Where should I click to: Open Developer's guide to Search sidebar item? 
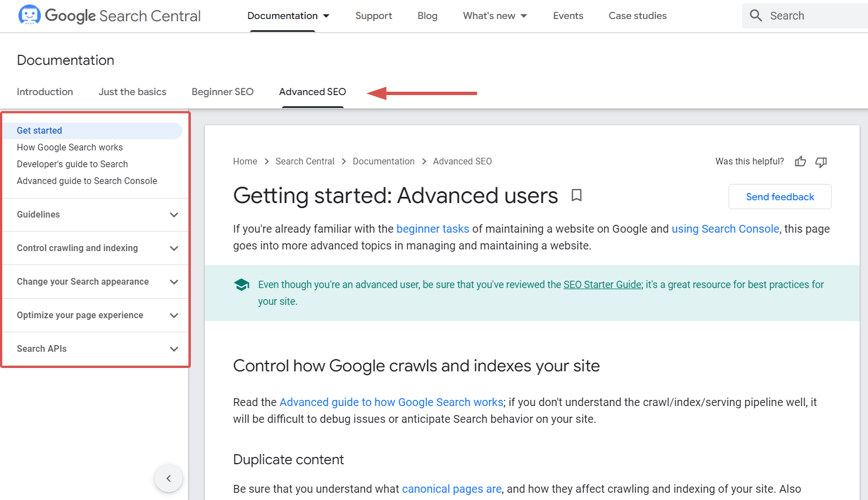pyautogui.click(x=72, y=164)
